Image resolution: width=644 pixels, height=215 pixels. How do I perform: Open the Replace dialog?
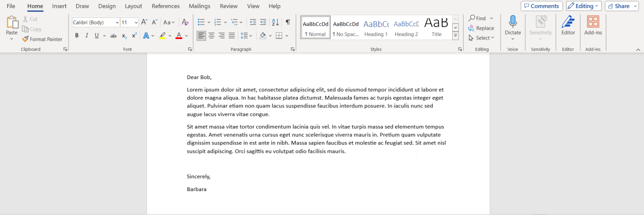click(481, 28)
